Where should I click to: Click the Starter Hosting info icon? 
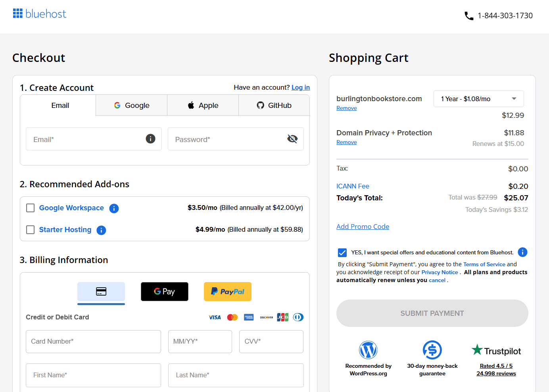pyautogui.click(x=101, y=230)
